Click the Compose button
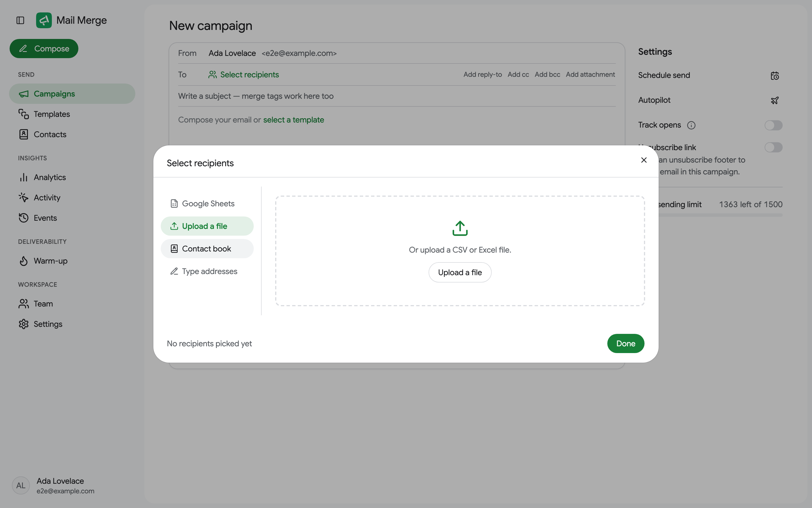The width and height of the screenshot is (812, 508). (44, 49)
